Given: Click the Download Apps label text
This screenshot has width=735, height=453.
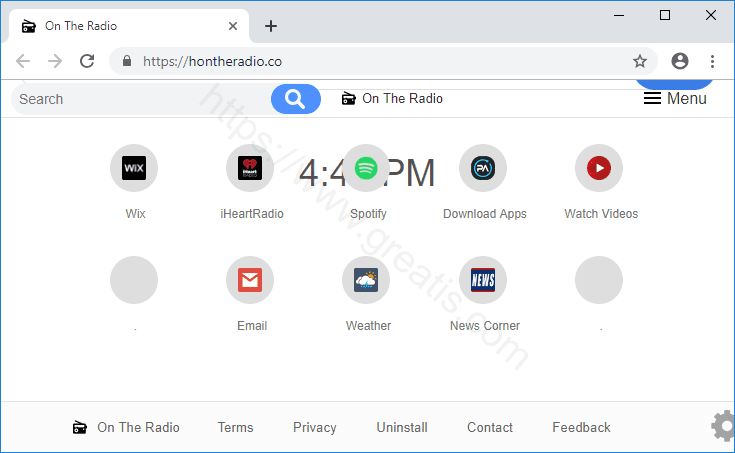Looking at the screenshot, I should click(485, 214).
